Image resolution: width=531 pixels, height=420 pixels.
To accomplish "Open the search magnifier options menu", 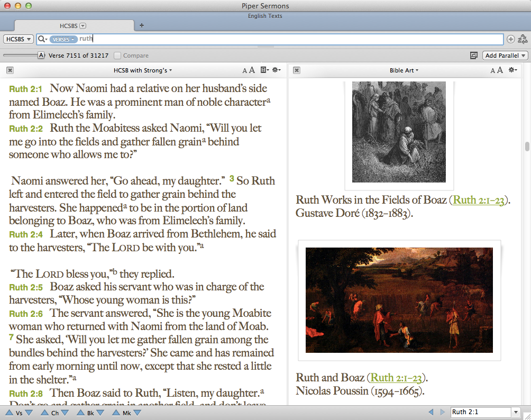I will tap(42, 39).
